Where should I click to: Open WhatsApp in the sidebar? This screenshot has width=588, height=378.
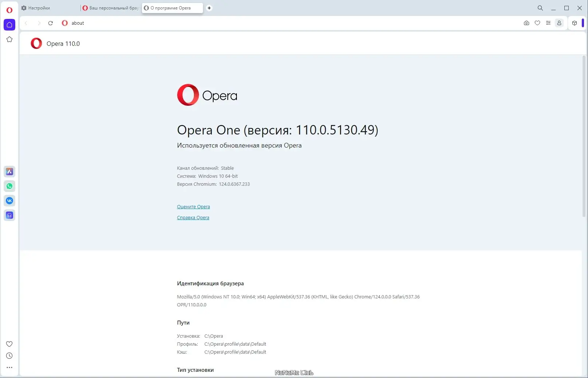pyautogui.click(x=9, y=186)
